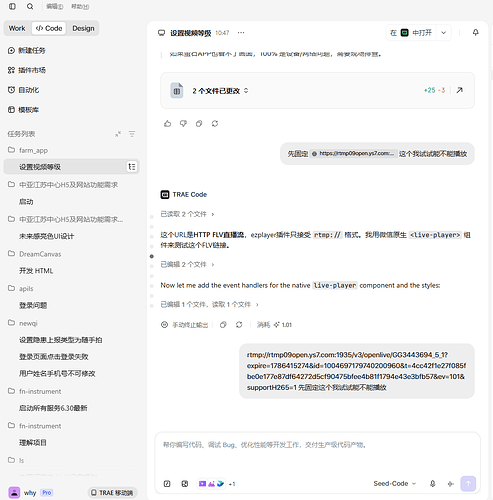The height and width of the screenshot is (500, 493).
Task: Click the thumbs up icon
Action: coord(167,124)
